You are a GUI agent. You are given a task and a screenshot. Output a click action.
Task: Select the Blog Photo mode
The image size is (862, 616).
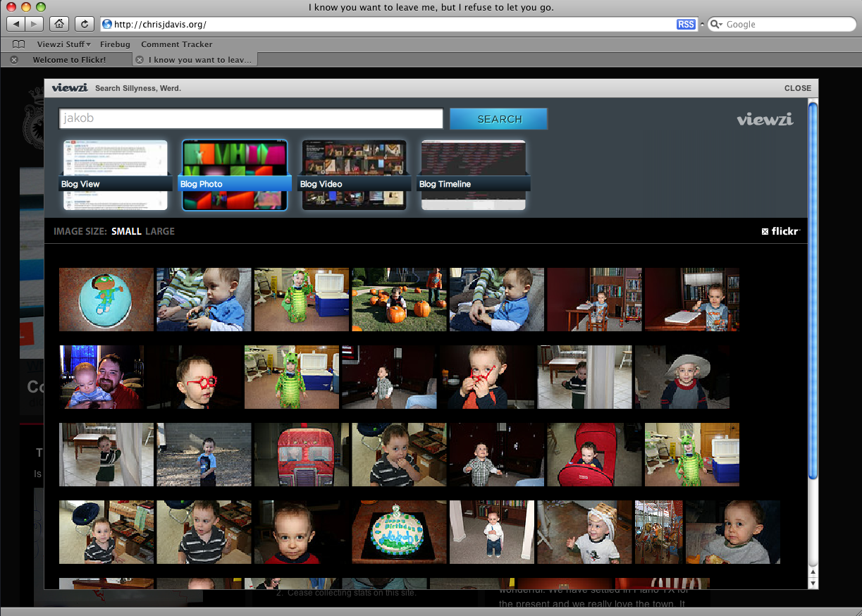coord(235,175)
